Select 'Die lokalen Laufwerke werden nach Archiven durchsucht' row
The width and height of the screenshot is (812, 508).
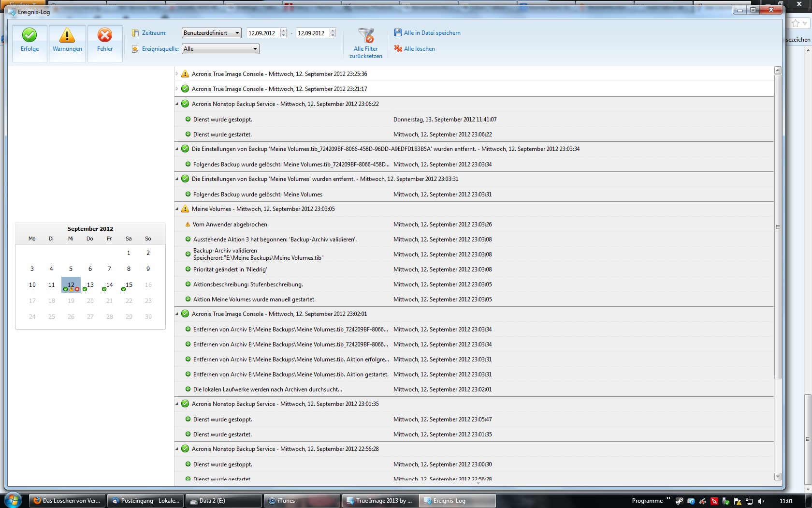pyautogui.click(x=474, y=389)
